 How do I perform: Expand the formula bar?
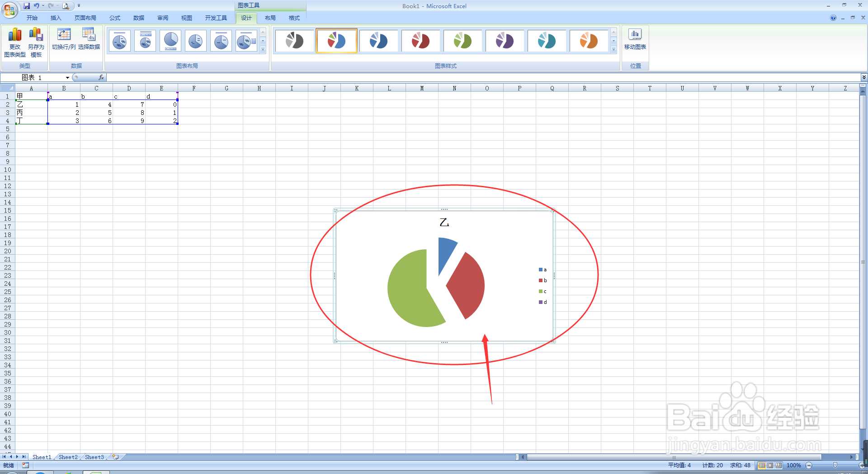pyautogui.click(x=864, y=77)
